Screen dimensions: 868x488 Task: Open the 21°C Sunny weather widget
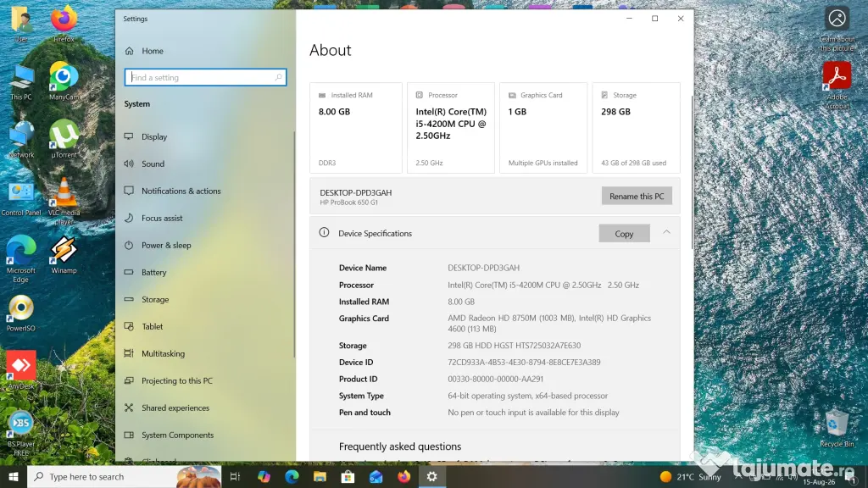click(691, 476)
